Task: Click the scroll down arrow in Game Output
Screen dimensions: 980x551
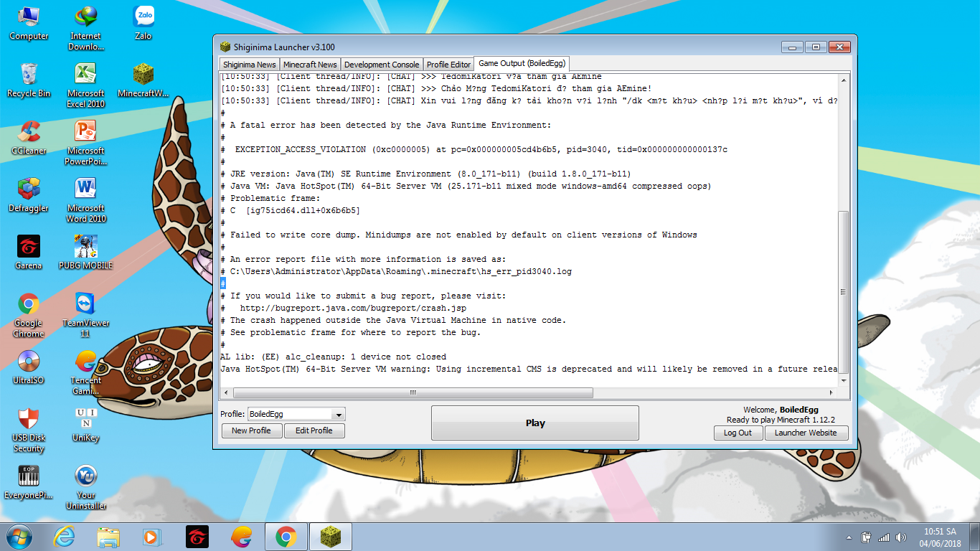Action: 844,381
